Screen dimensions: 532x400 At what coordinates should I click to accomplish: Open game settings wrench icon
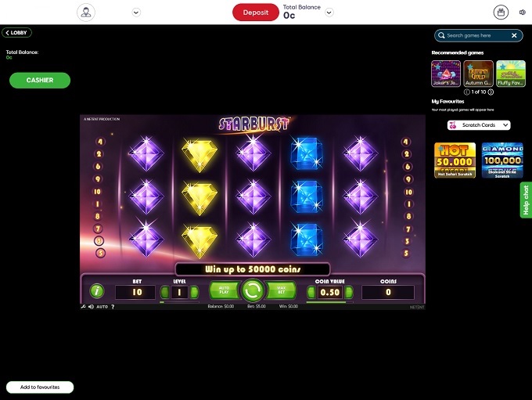tap(84, 307)
